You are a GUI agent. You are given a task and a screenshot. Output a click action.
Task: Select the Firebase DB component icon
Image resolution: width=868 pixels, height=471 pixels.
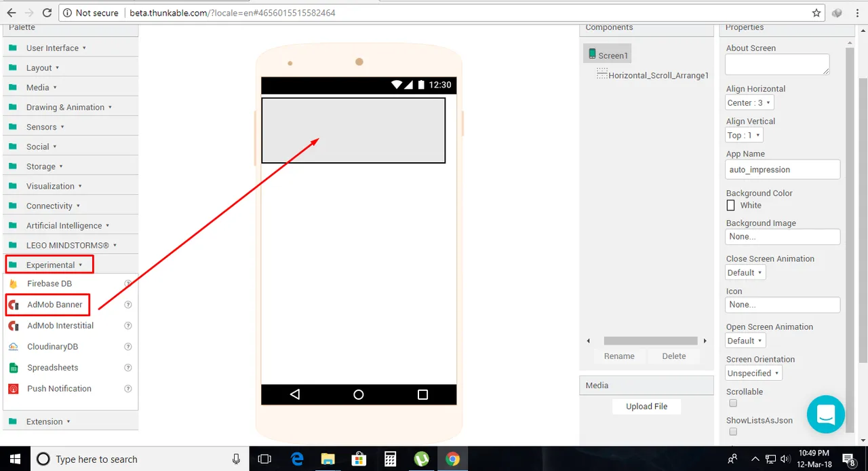13,284
